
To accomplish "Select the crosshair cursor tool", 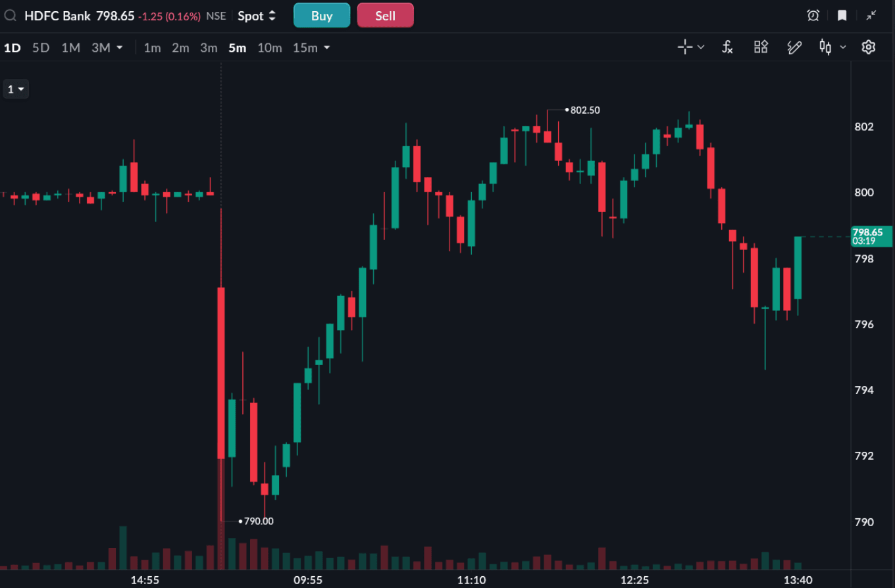I will (685, 47).
